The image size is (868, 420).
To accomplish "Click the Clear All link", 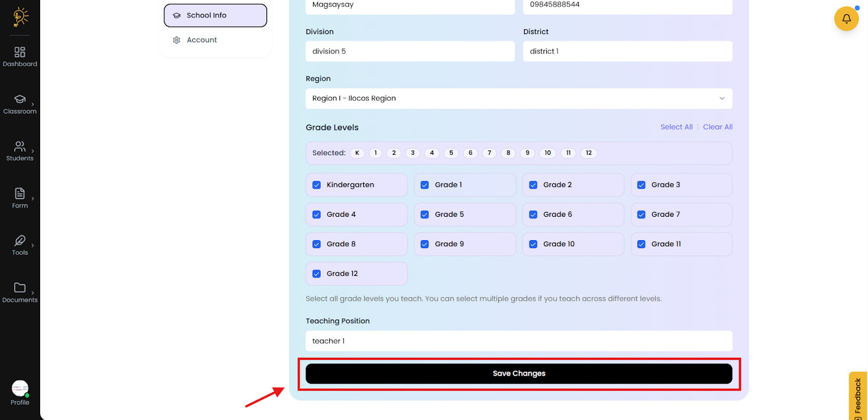I will click(717, 127).
